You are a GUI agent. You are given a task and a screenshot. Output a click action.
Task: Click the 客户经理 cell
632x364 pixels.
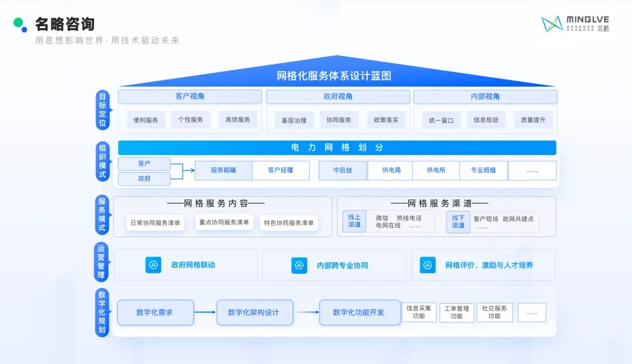point(280,170)
